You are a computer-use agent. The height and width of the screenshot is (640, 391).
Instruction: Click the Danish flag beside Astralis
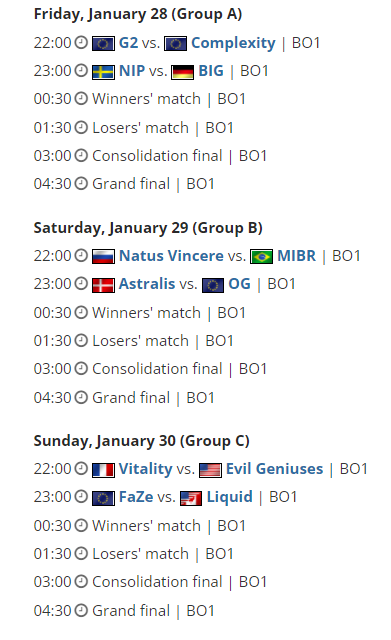click(x=103, y=285)
